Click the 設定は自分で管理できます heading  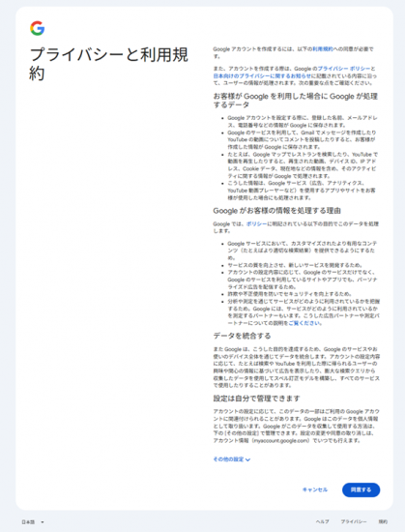click(x=256, y=399)
